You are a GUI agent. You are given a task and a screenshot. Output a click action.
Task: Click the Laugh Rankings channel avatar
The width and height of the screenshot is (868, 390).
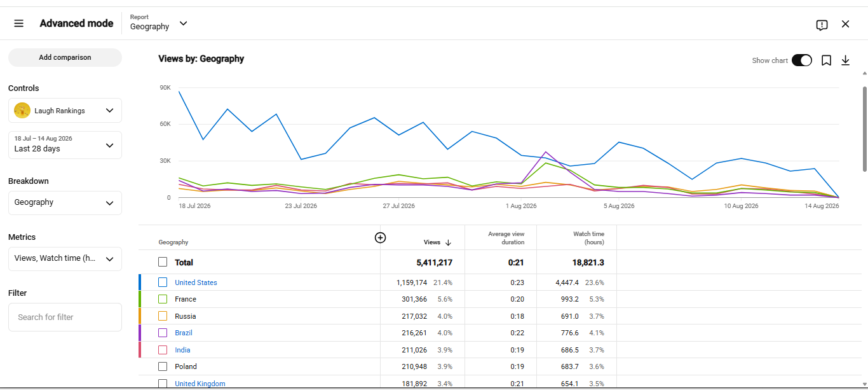click(22, 110)
